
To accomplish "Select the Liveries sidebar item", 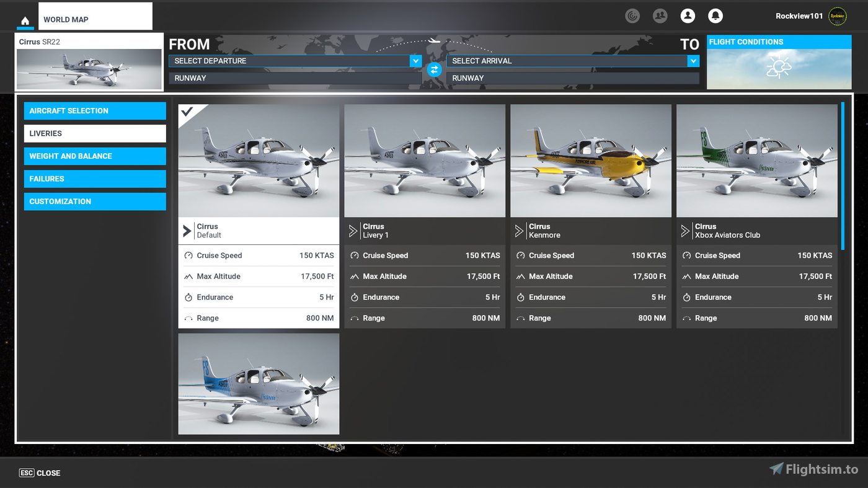I will [x=94, y=133].
